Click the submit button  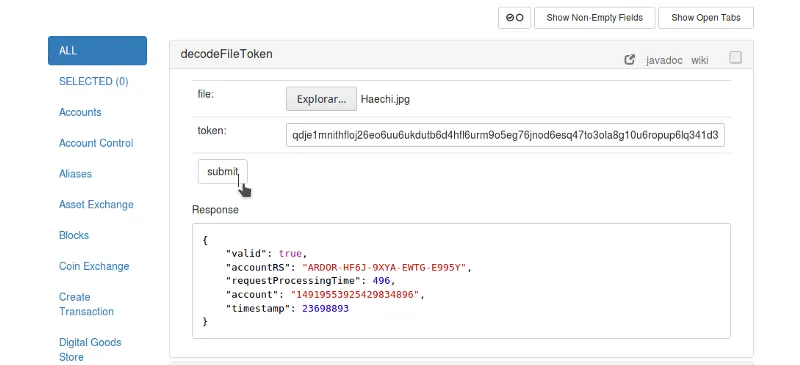tap(222, 172)
